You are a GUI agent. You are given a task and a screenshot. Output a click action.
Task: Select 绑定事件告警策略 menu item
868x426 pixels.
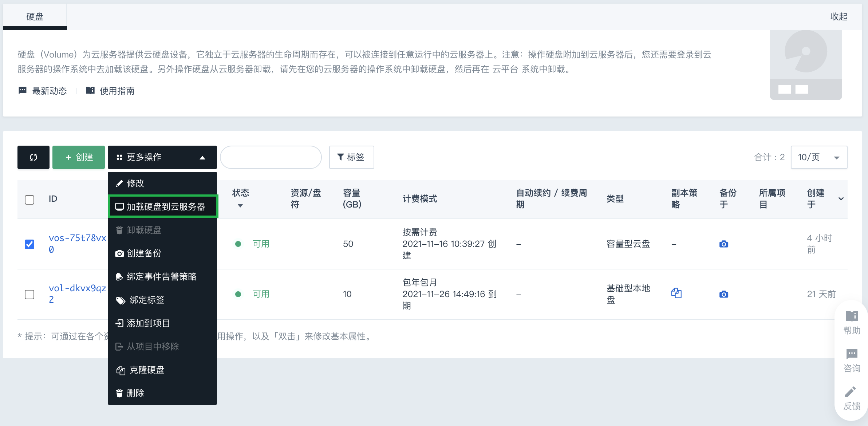162,276
